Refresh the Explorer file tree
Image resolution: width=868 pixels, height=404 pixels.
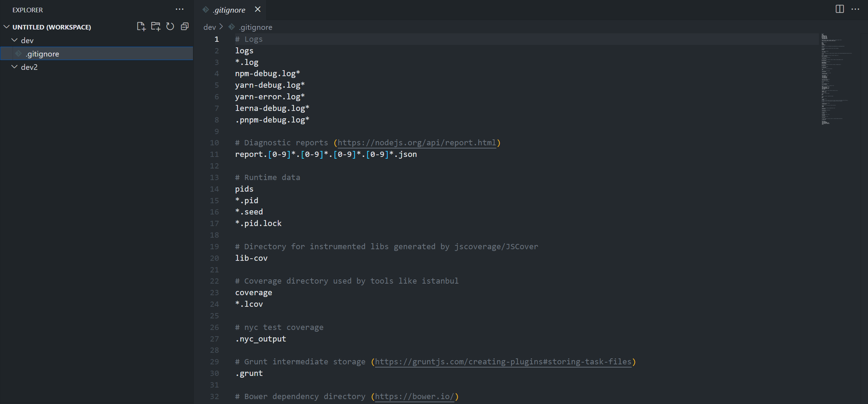pyautogui.click(x=170, y=27)
